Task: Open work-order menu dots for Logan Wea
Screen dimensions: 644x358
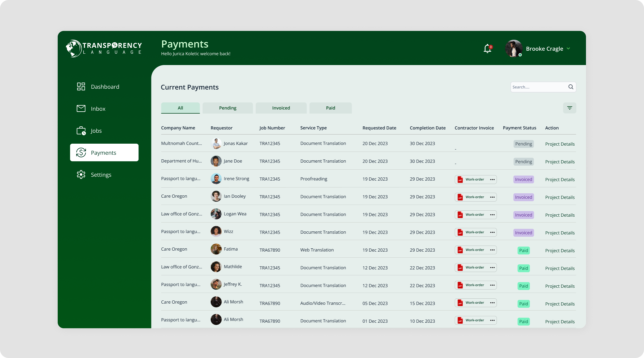Action: click(x=492, y=215)
